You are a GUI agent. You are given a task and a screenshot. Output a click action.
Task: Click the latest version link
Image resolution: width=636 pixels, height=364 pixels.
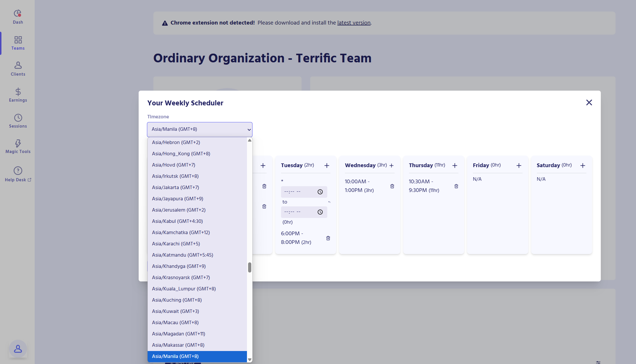click(x=354, y=23)
